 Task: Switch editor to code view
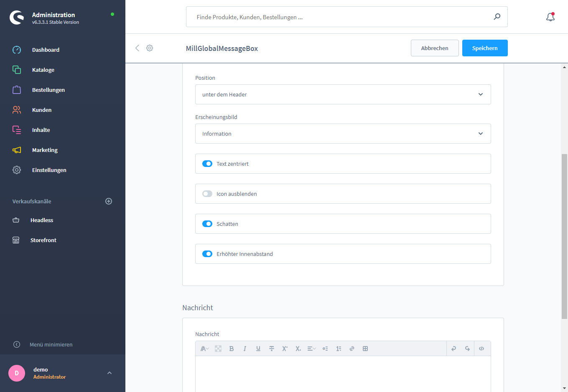481,349
